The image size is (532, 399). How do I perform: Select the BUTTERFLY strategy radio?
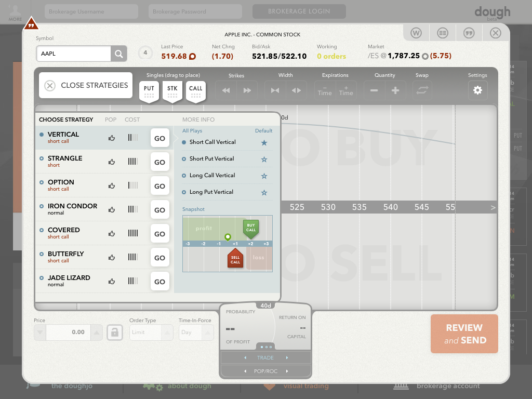coord(42,254)
